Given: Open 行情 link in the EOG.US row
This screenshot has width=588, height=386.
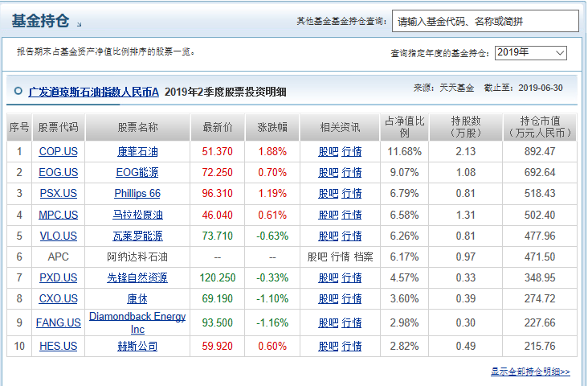Looking at the screenshot, I should pos(352,173).
